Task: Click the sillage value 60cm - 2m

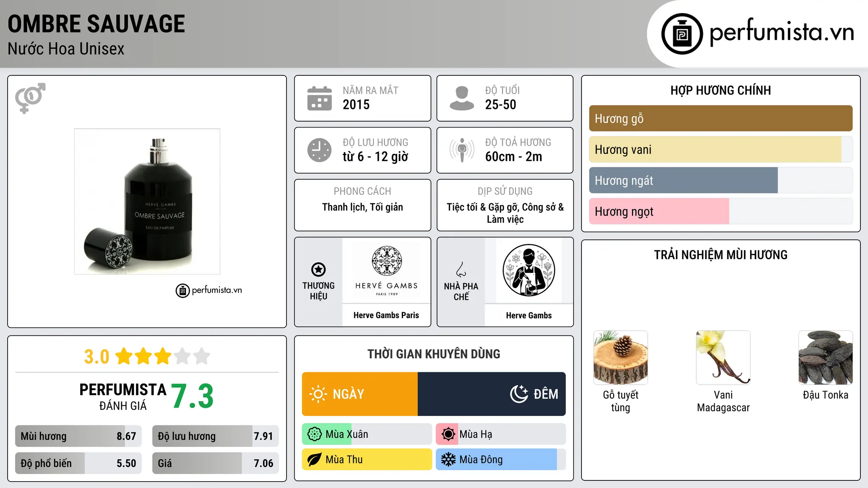Action: (x=514, y=157)
